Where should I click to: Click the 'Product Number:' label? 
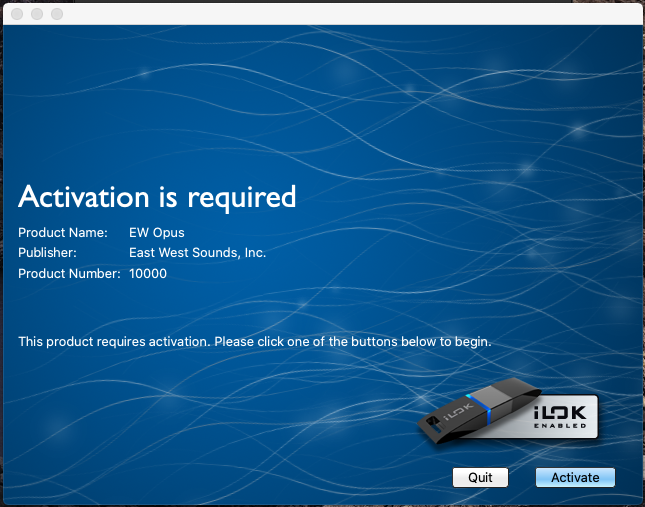pyautogui.click(x=69, y=273)
